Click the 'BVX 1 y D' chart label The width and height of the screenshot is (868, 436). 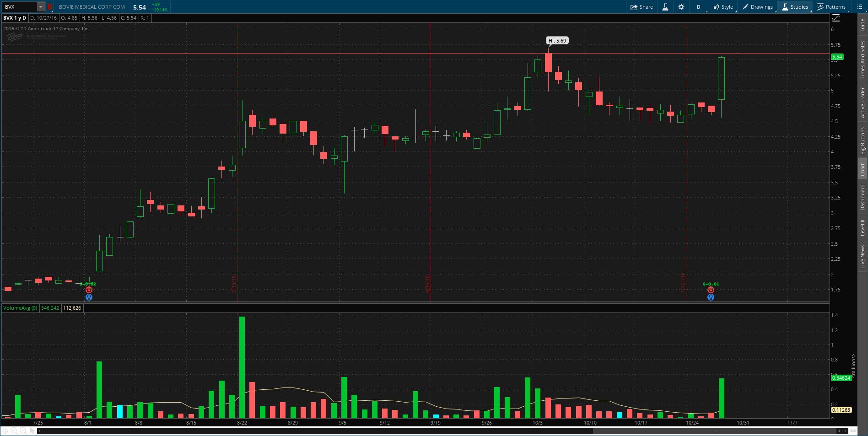(15, 18)
